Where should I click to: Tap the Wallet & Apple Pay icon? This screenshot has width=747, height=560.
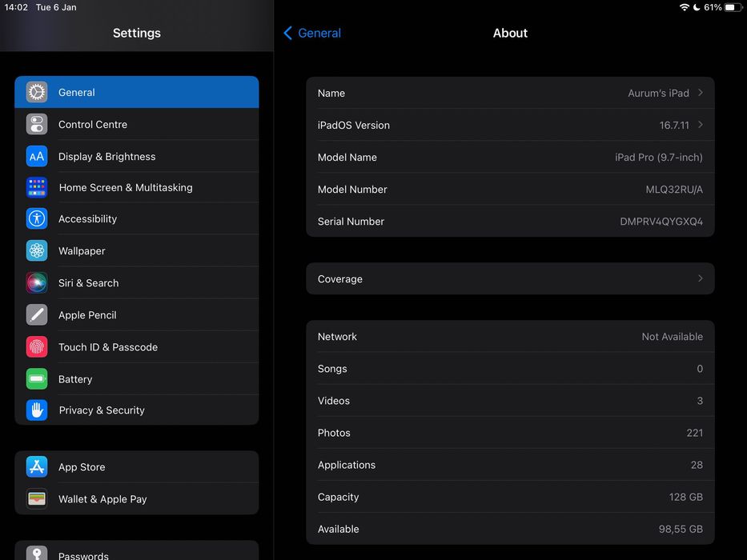coord(37,498)
